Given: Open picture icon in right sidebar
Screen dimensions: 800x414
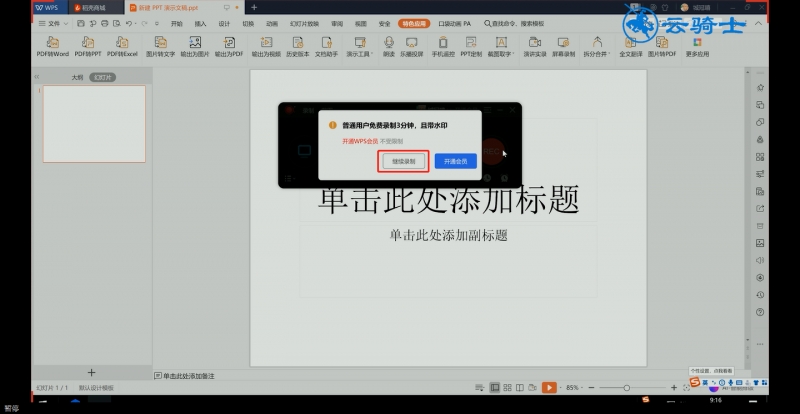Looking at the screenshot, I should click(x=760, y=243).
